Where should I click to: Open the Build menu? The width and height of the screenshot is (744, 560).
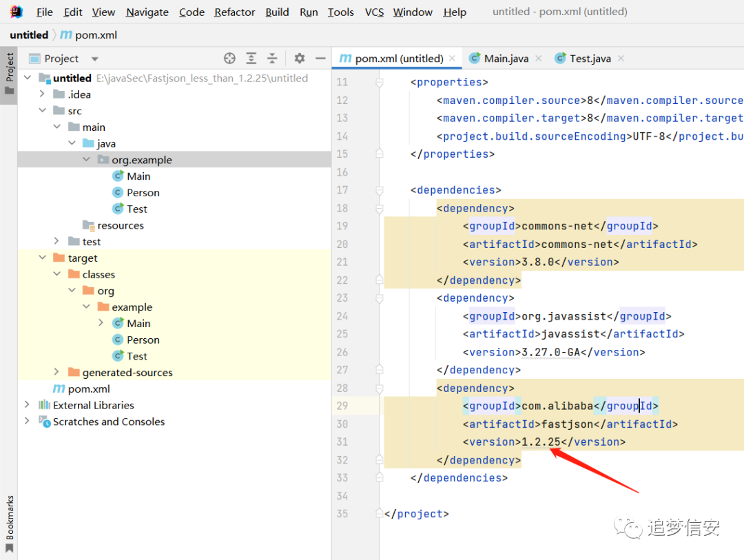pos(277,12)
